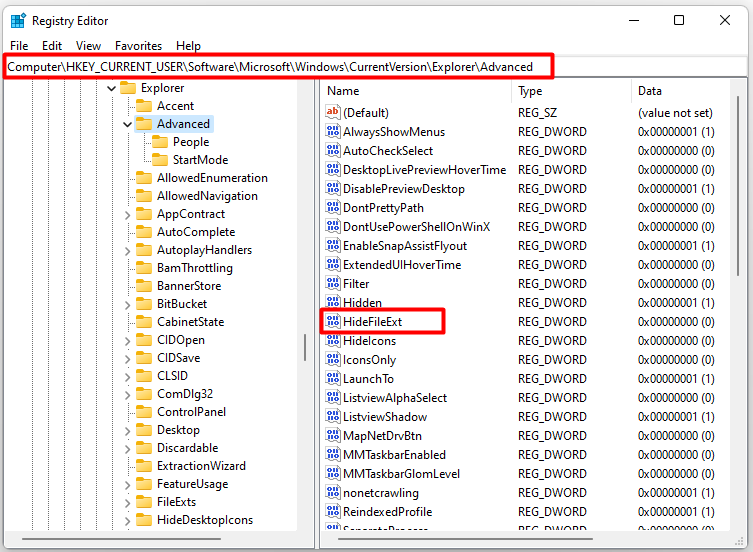Click the BamThrottling folder icon
This screenshot has width=753, height=552.
point(144,268)
